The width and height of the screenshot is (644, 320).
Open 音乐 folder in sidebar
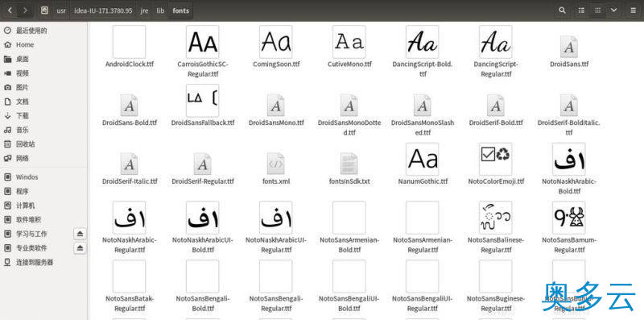pos(43,130)
